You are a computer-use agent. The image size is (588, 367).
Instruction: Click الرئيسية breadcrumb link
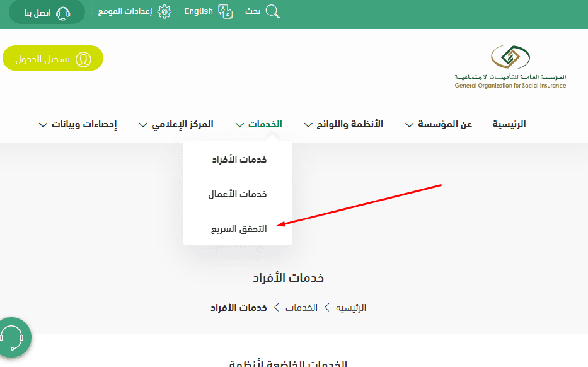coord(350,308)
